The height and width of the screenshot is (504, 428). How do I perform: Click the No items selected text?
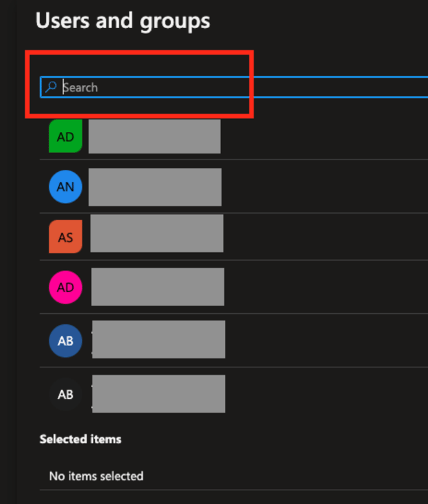click(x=96, y=476)
